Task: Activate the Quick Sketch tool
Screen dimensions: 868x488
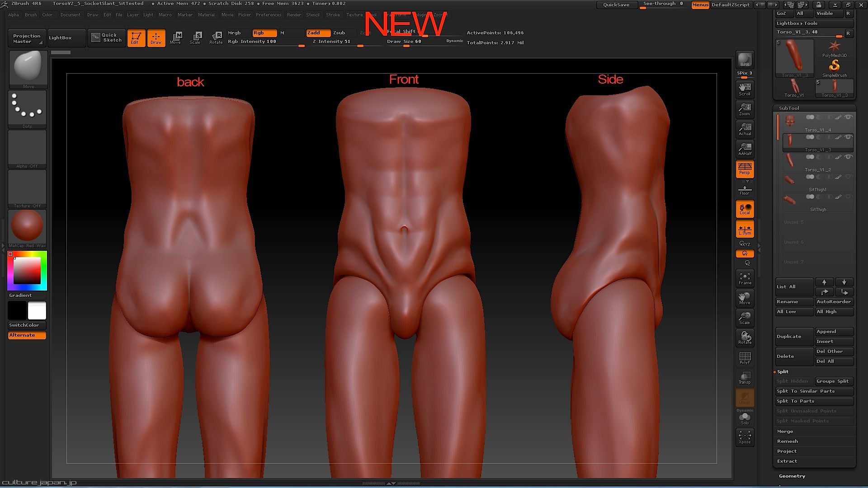Action: [107, 38]
